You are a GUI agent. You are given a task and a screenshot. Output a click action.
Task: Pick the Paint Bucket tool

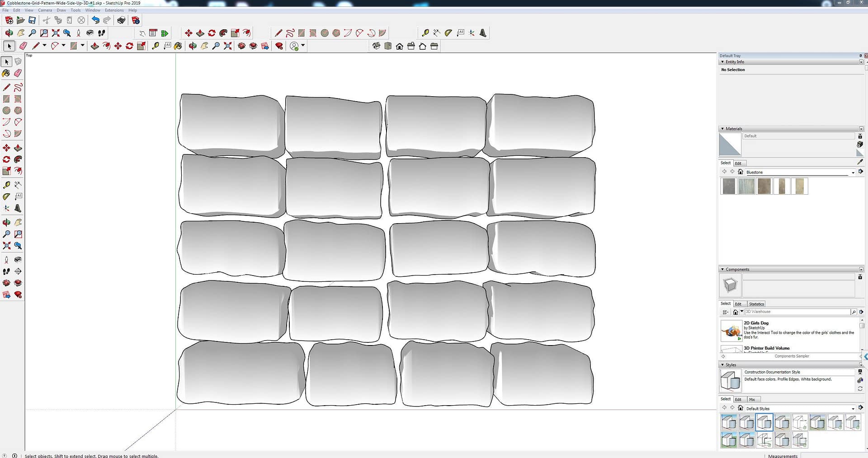[x=6, y=73]
